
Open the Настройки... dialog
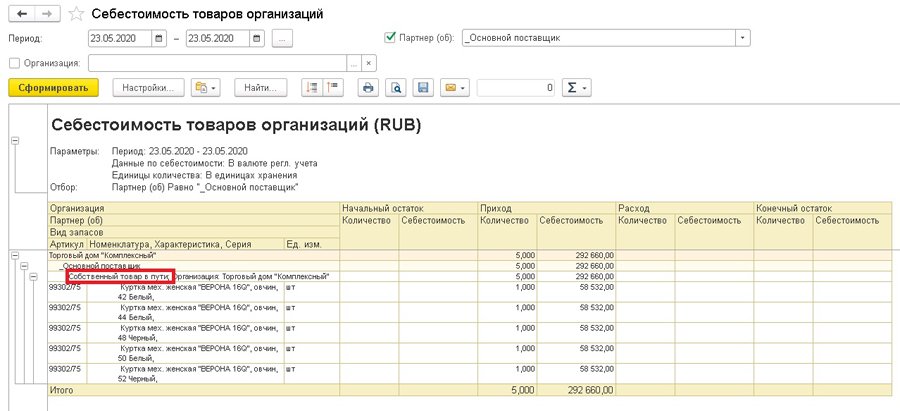(149, 88)
